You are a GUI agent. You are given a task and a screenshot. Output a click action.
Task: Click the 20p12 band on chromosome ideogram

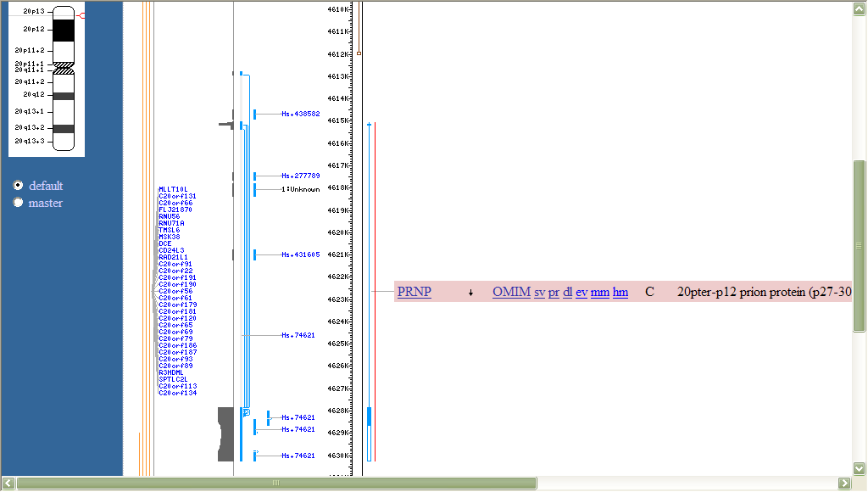[64, 30]
